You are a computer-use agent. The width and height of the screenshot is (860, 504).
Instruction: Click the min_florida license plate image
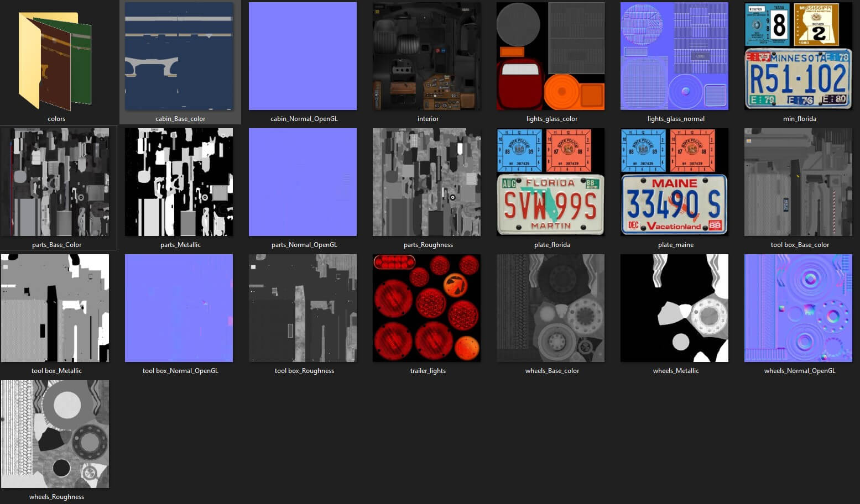tap(799, 56)
